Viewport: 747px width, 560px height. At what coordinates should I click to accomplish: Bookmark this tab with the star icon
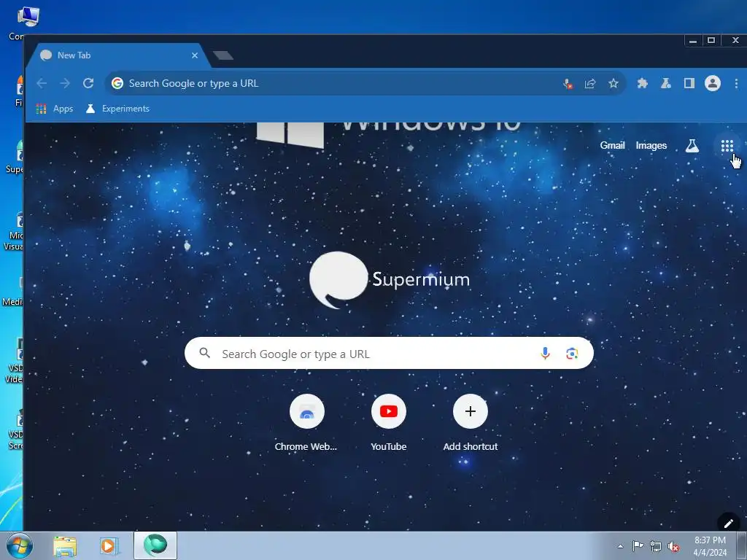point(614,84)
